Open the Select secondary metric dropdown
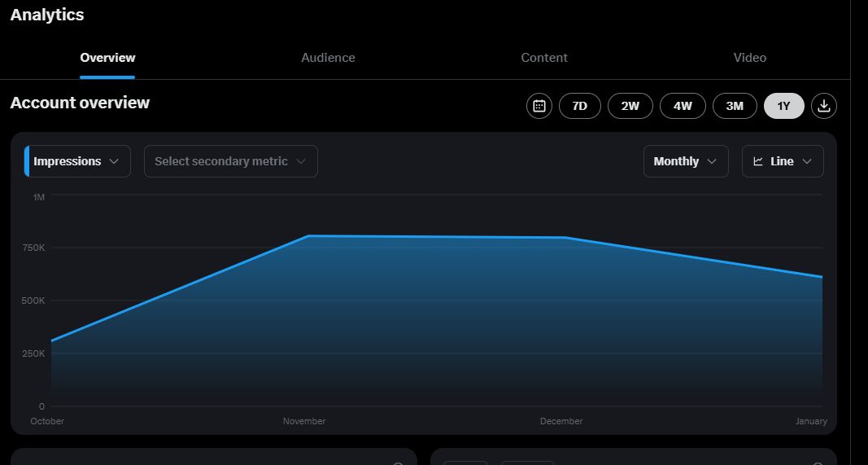This screenshot has height=465, width=868. (231, 161)
